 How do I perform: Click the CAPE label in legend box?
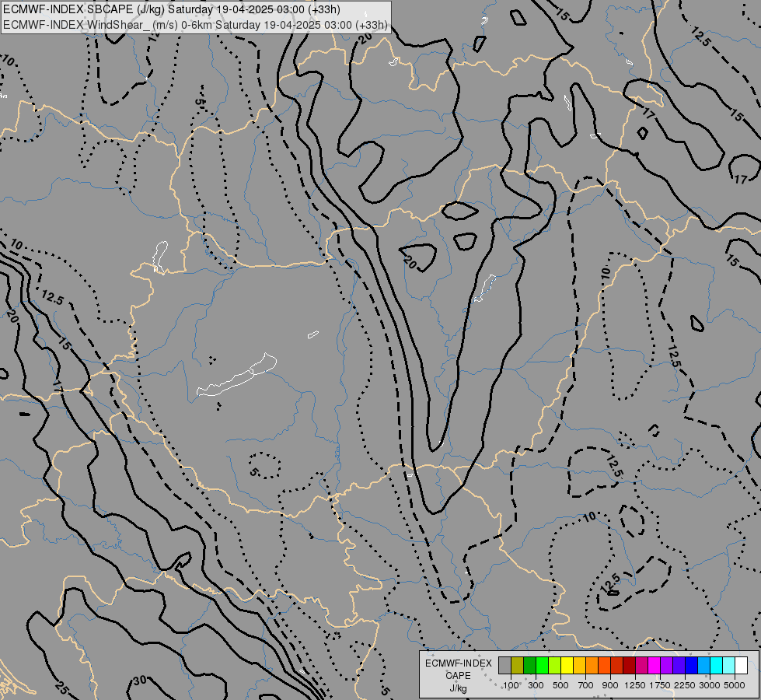coord(458,676)
